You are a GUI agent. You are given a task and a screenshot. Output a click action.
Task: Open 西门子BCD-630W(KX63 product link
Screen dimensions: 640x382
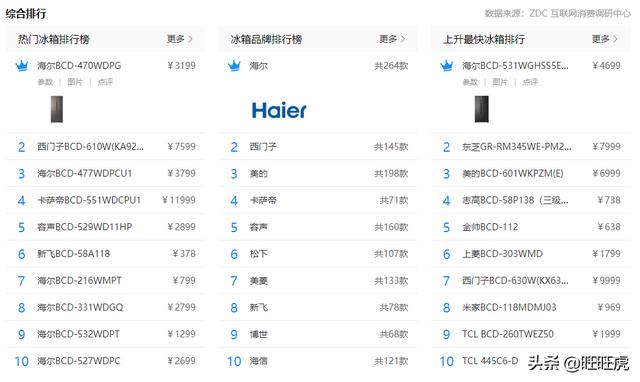515,281
